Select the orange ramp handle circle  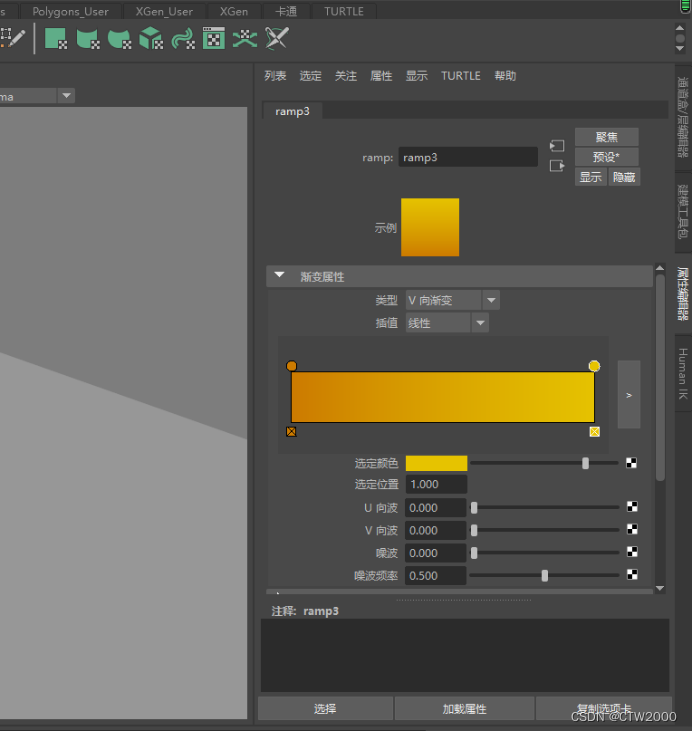click(x=291, y=366)
